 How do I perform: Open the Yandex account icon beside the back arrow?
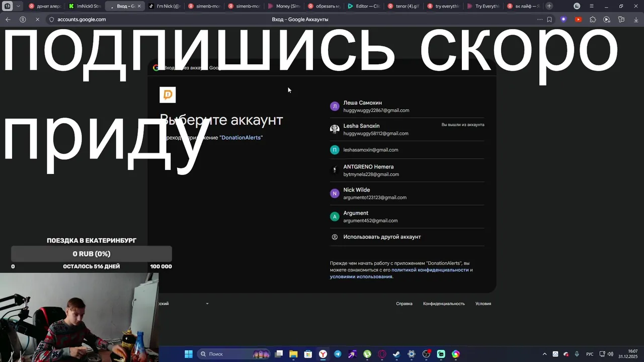(23, 20)
